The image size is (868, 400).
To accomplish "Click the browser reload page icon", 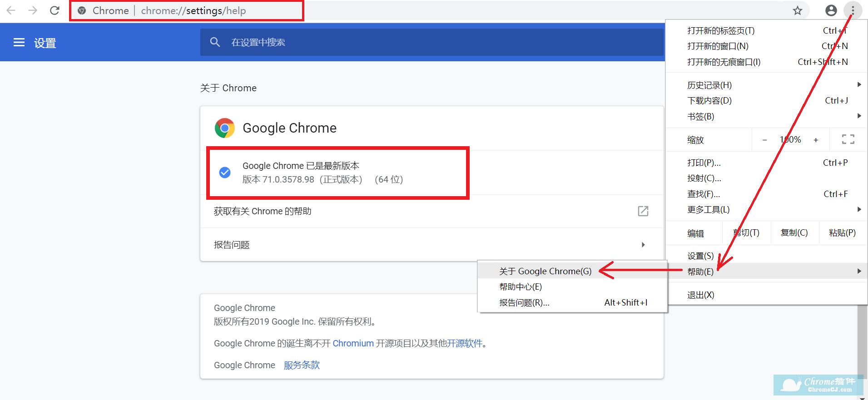I will [x=55, y=10].
